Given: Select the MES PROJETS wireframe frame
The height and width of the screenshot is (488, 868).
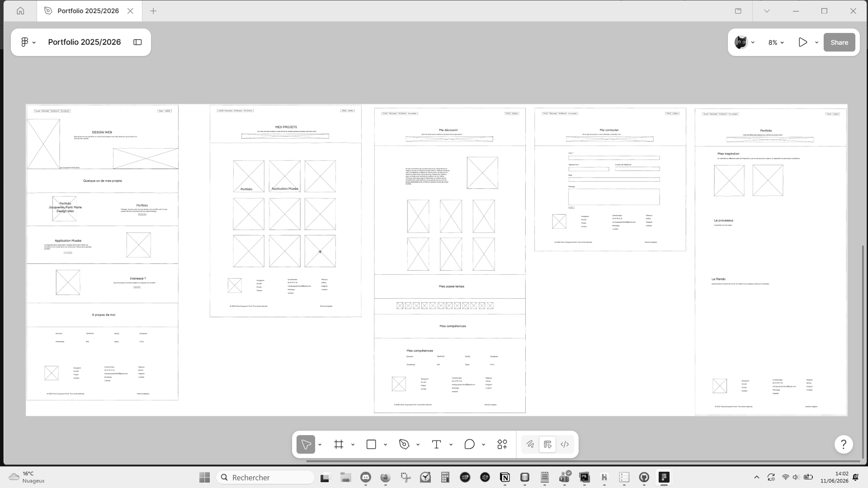Looking at the screenshot, I should (286, 211).
